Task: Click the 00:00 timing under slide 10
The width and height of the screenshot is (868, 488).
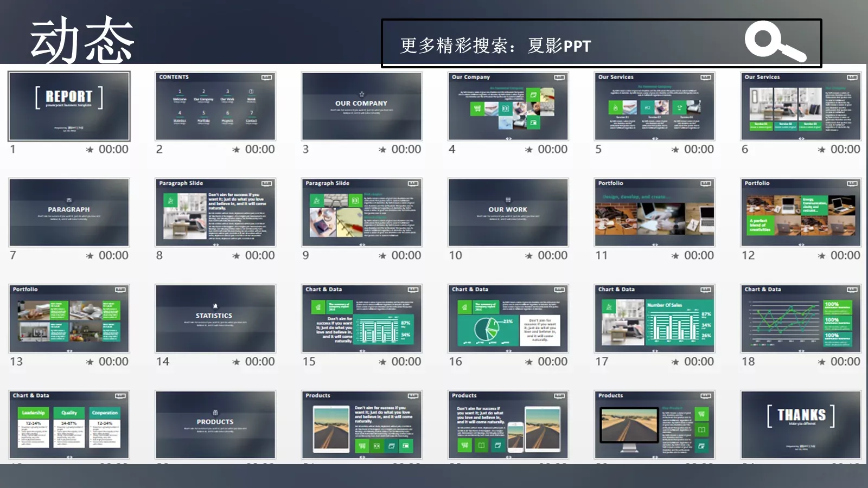Action: [x=552, y=255]
